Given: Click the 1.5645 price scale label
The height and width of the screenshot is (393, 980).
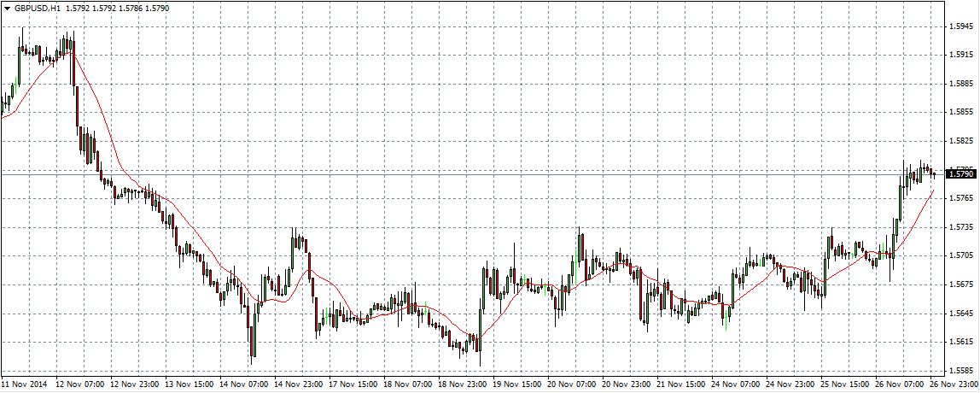Looking at the screenshot, I should point(961,314).
